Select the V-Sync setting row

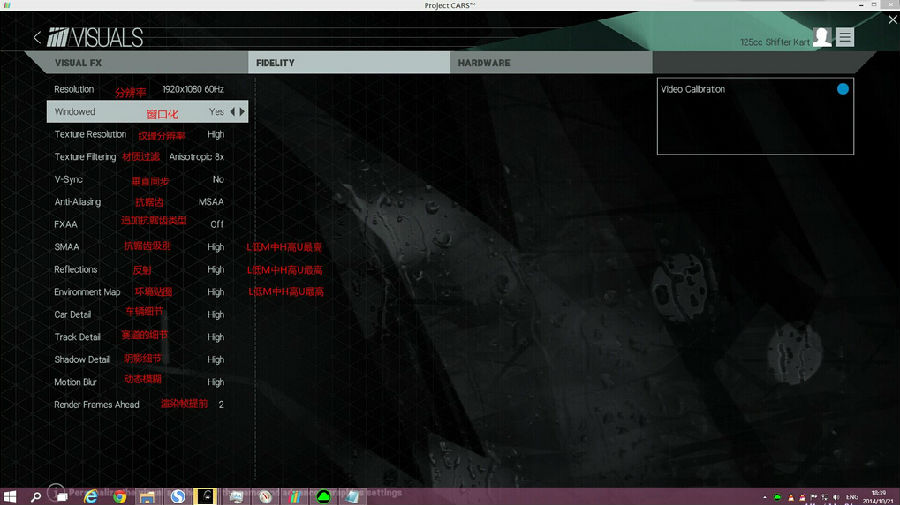click(148, 179)
